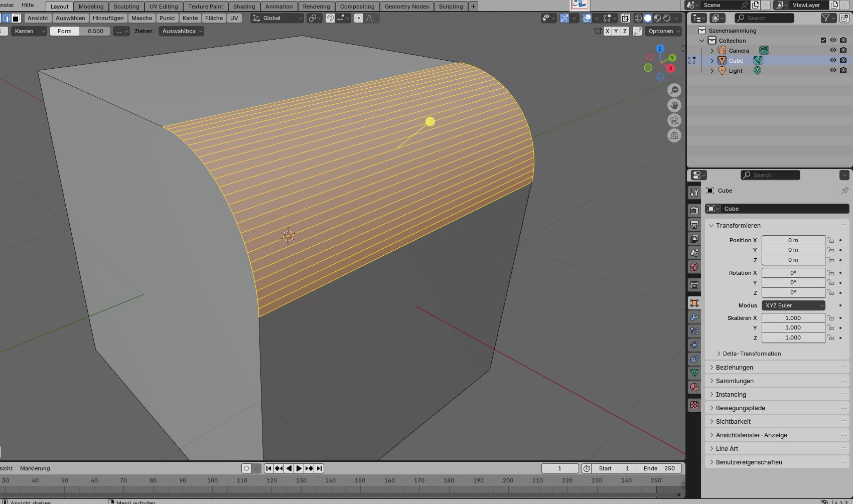Lock Position X with the padlock
Image resolution: width=853 pixels, height=504 pixels.
click(x=830, y=240)
